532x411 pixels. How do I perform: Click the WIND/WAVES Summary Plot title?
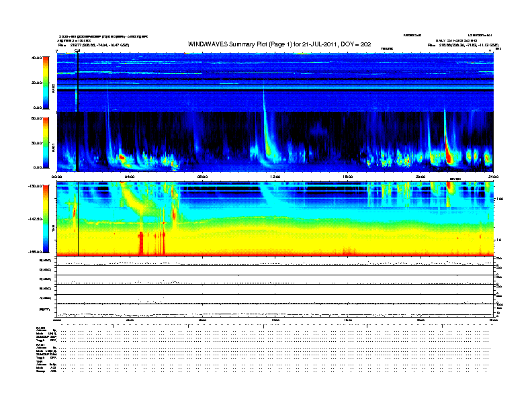tap(279, 44)
